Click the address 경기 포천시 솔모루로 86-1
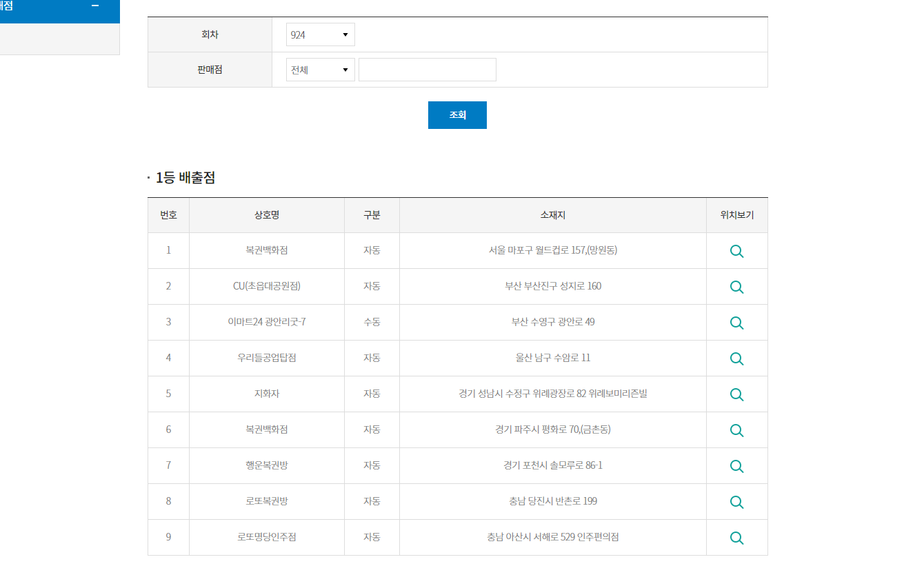 (x=553, y=465)
